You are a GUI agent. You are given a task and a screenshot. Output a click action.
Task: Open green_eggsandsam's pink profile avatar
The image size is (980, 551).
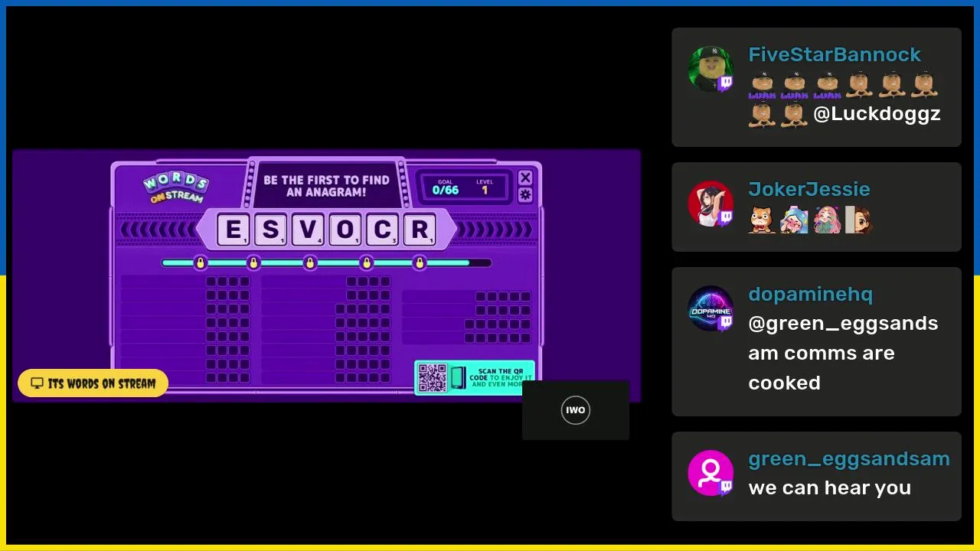pyautogui.click(x=710, y=473)
